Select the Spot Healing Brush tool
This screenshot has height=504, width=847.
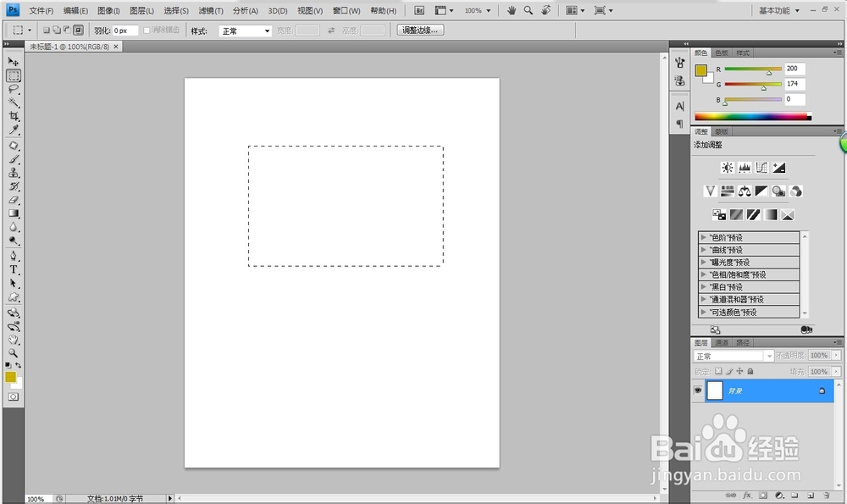click(14, 146)
